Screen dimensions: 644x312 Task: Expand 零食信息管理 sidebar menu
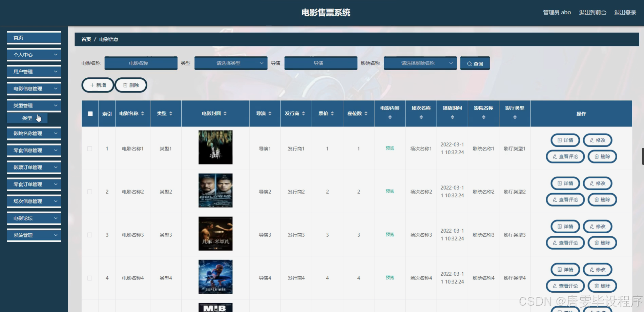[34, 150]
